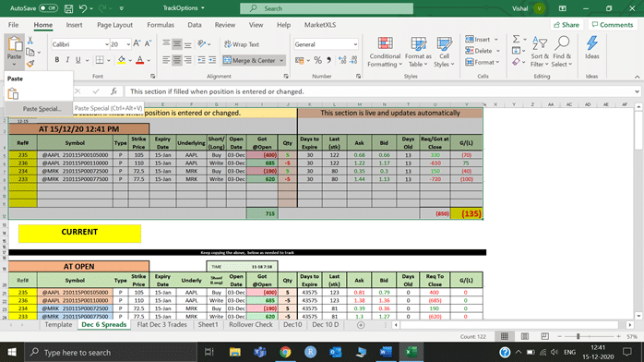Expand Merge & Center dropdown arrow
Viewport: 644px width, 362px height.
(x=281, y=60)
